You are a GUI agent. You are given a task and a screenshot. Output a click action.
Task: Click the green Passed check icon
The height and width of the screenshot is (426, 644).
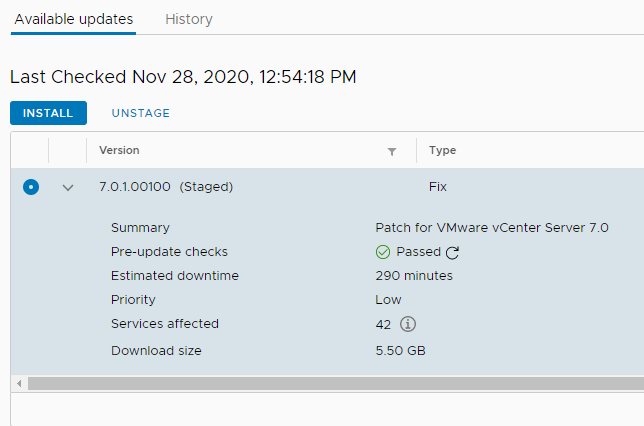point(383,252)
